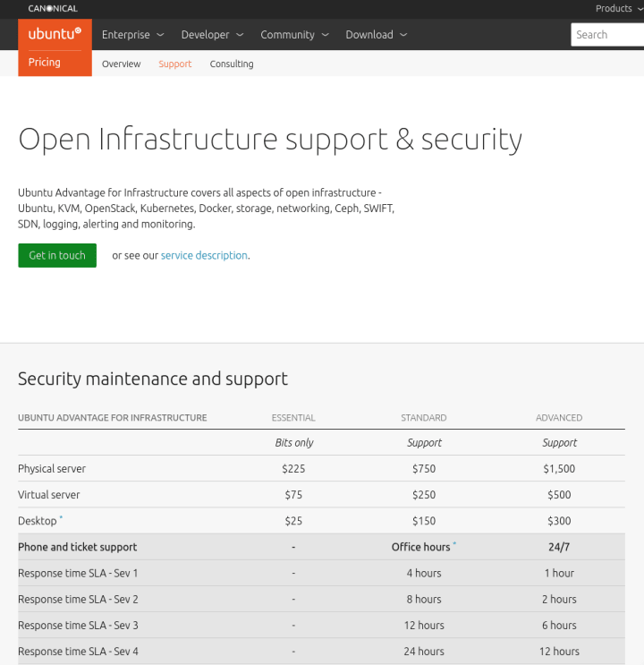Click the Get in touch button
Viewport: 644px width, 665px height.
click(x=57, y=255)
